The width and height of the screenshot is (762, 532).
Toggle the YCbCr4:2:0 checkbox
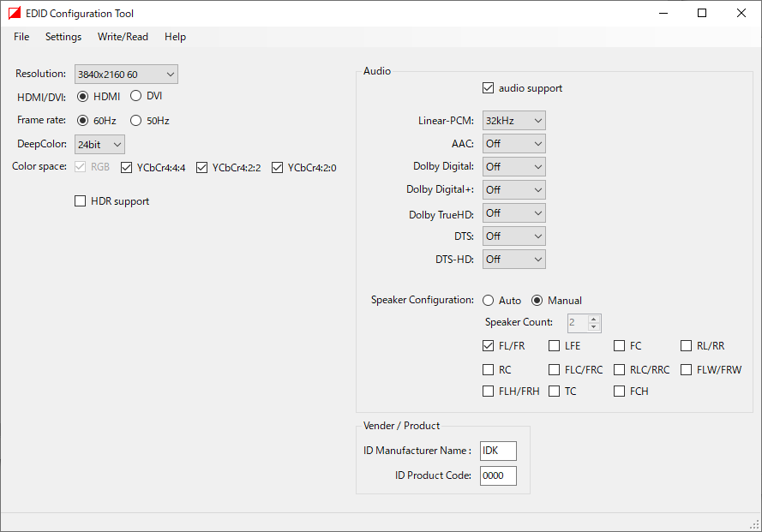pos(278,168)
